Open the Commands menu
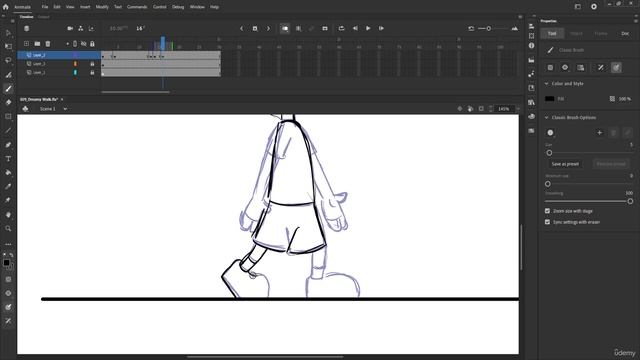 click(137, 7)
